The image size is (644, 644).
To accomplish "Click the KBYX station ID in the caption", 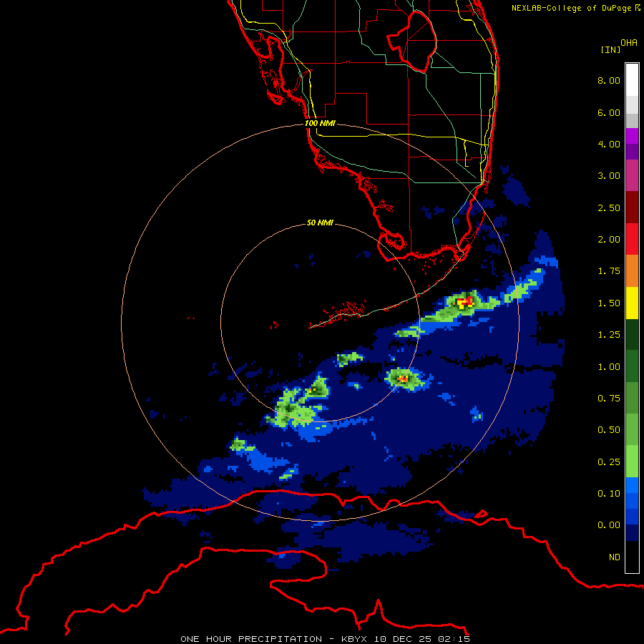I will click(x=354, y=639).
